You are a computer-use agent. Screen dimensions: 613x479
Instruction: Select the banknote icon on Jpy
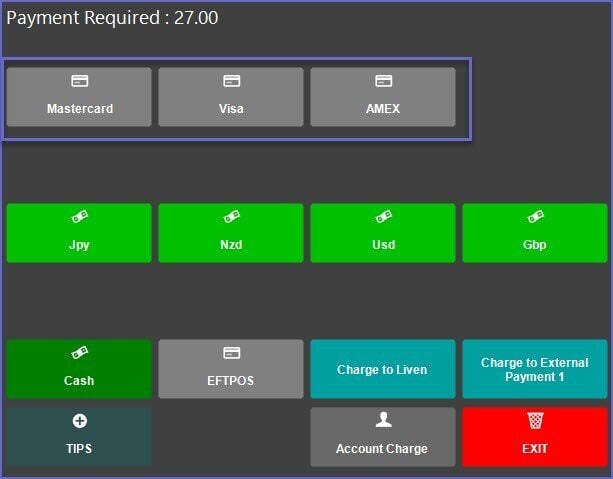coord(79,217)
